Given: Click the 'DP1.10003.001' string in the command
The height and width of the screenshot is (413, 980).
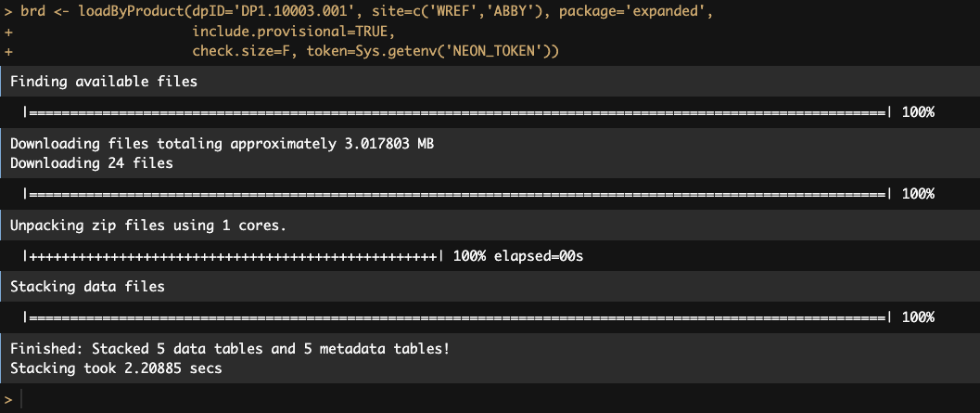Looking at the screenshot, I should [x=308, y=12].
